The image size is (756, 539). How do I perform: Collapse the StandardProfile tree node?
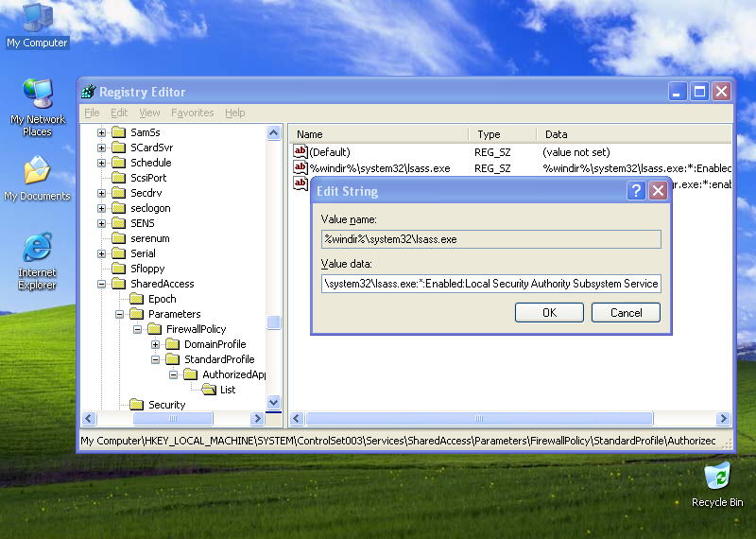click(x=155, y=359)
